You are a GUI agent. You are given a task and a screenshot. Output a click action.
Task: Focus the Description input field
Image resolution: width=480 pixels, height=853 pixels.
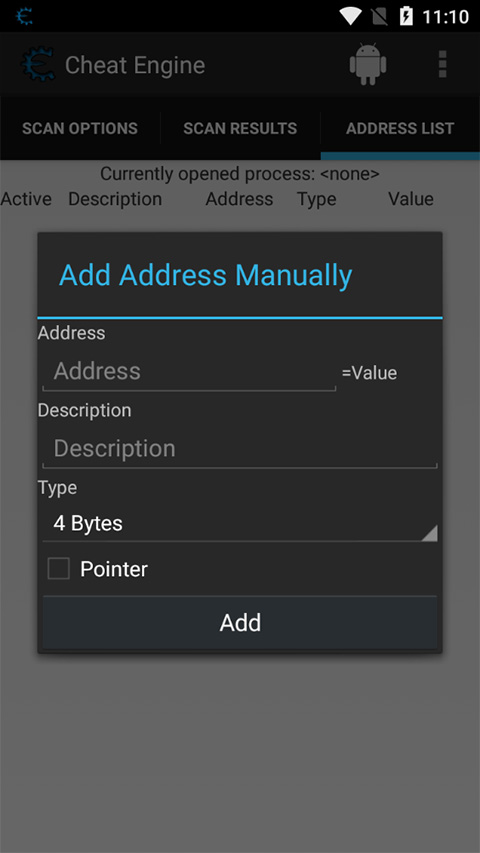tap(240, 449)
